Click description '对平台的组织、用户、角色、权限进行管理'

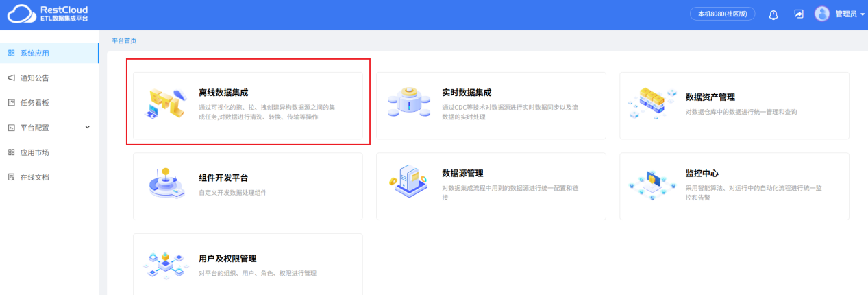(258, 274)
